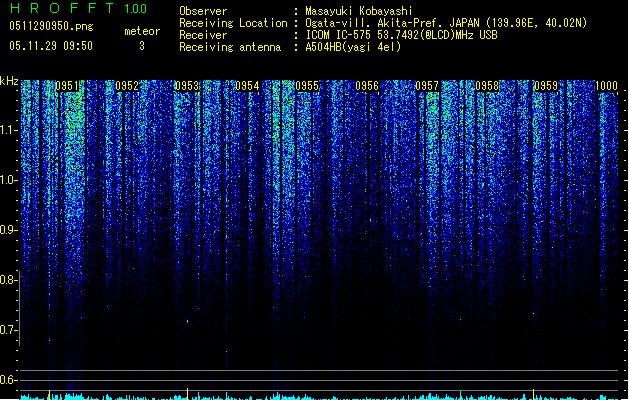Select the file name 0511290950.png

[x=51, y=27]
